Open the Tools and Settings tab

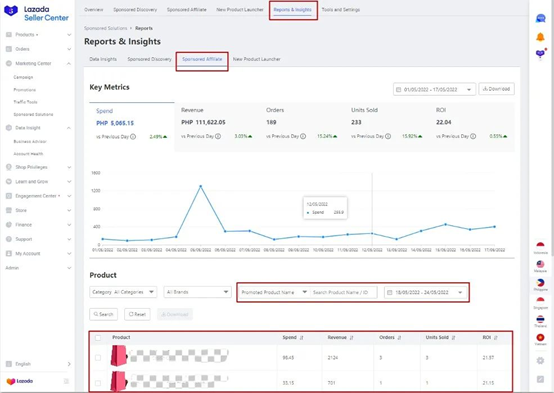pyautogui.click(x=341, y=10)
